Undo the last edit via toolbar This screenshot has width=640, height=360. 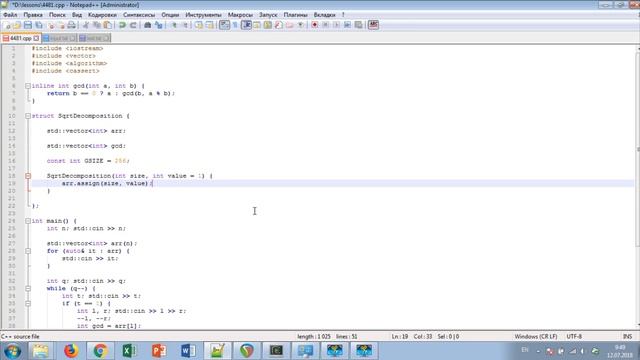pos(122,25)
